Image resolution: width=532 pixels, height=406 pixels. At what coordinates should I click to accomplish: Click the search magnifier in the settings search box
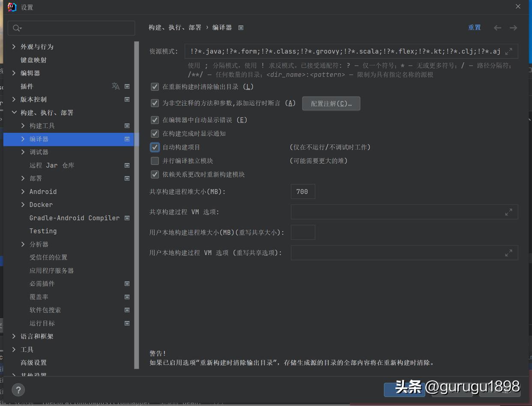pos(16,28)
